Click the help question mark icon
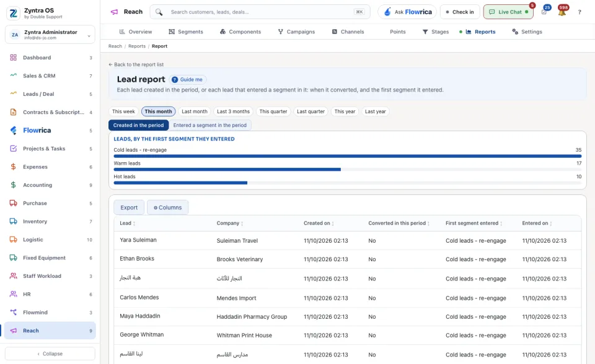Image resolution: width=595 pixels, height=364 pixels. 580,12
